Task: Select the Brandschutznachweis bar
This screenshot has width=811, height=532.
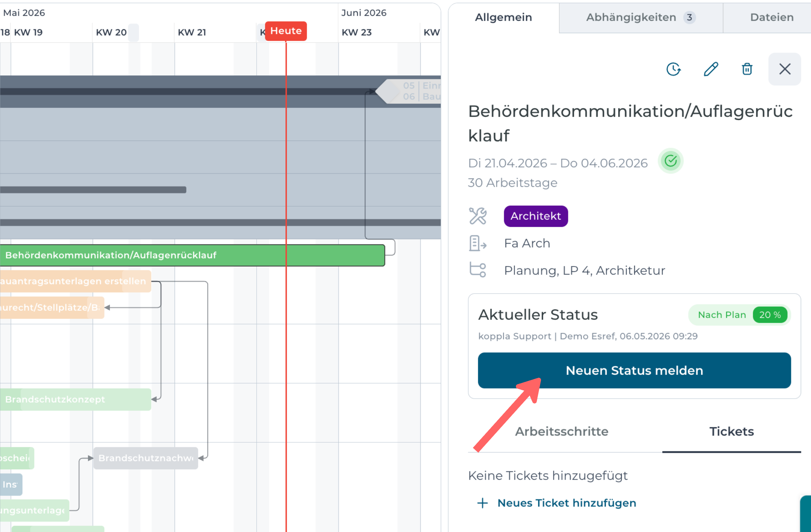Action: click(146, 458)
